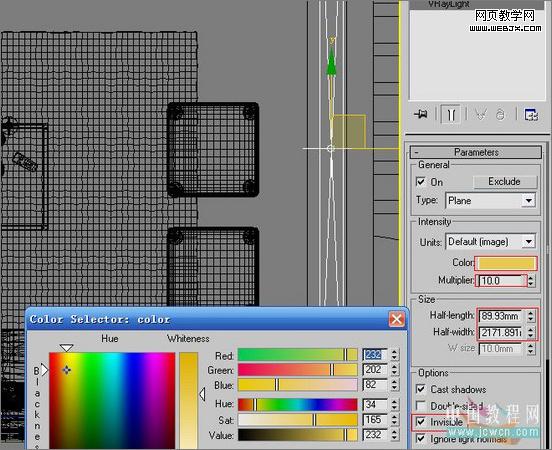Adjust the Blue value spinner

pos(394,385)
